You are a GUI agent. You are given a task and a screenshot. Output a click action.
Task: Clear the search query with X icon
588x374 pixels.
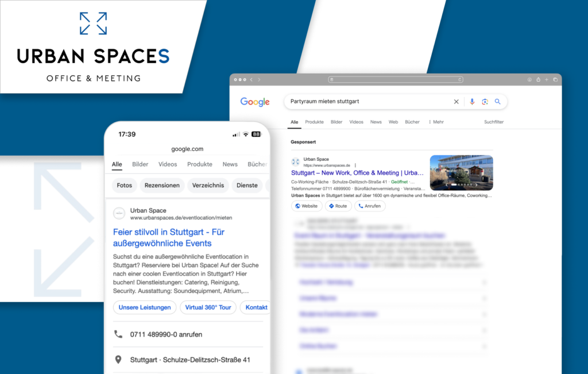pos(457,102)
